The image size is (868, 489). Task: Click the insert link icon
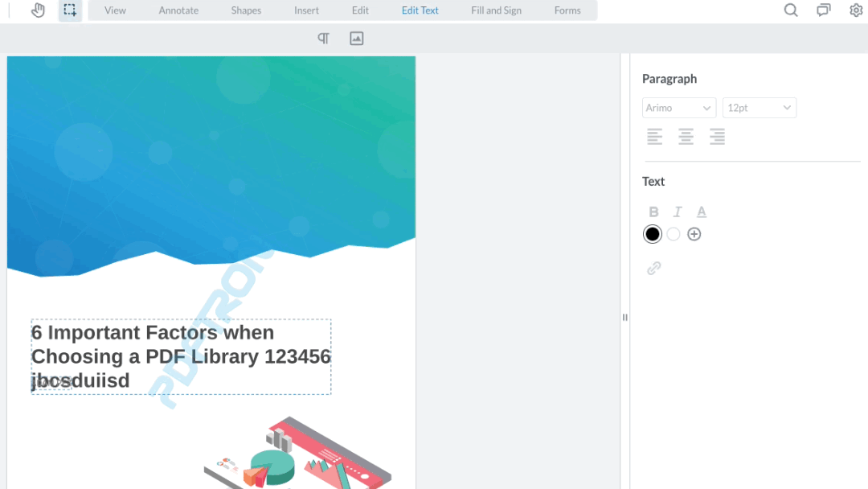[x=653, y=267]
